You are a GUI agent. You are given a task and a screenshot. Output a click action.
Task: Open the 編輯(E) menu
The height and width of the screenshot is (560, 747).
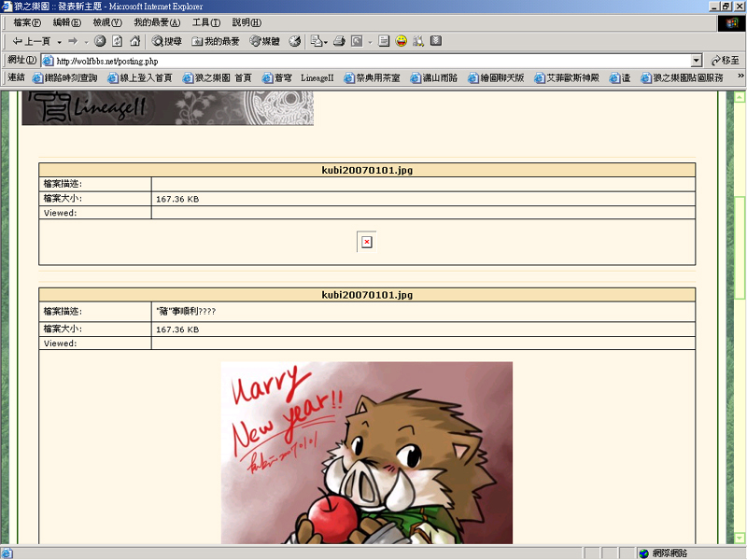click(x=66, y=22)
